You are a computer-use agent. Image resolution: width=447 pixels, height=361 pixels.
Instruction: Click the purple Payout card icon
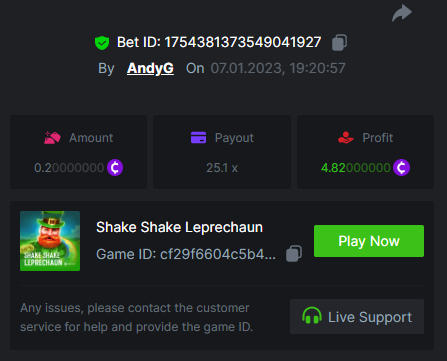[198, 137]
